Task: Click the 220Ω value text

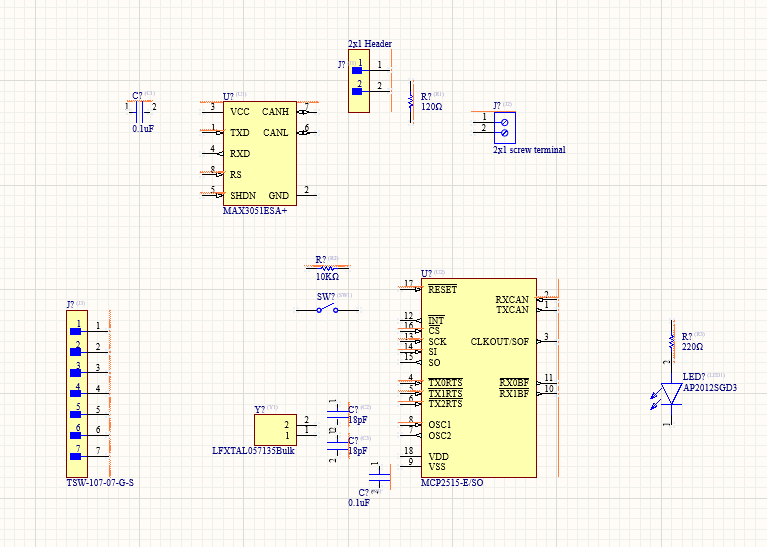Action: pyautogui.click(x=692, y=346)
